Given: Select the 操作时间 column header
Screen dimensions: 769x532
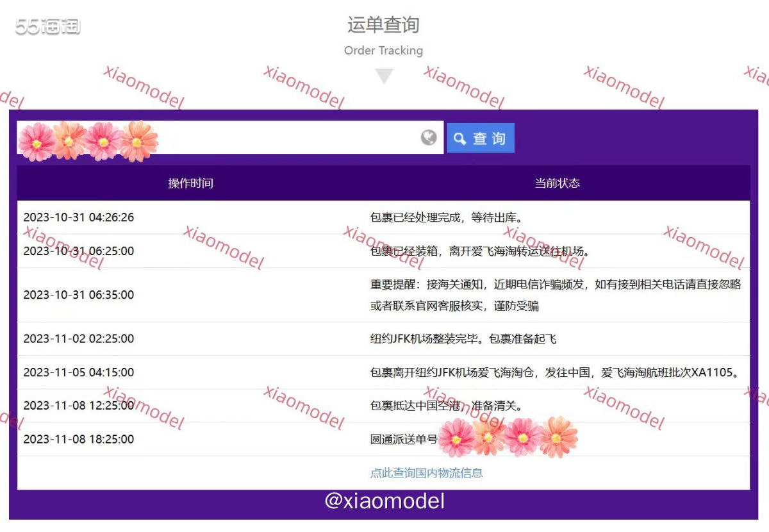Looking at the screenshot, I should click(190, 183).
